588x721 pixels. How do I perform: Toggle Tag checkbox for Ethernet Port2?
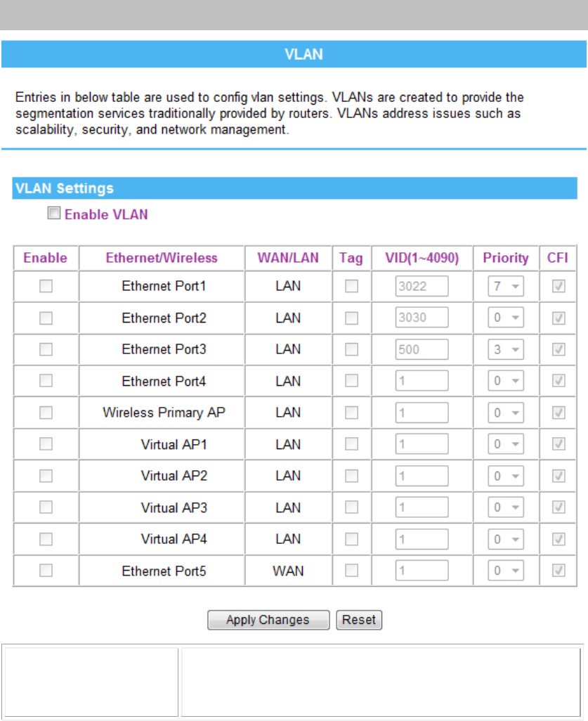pos(352,318)
